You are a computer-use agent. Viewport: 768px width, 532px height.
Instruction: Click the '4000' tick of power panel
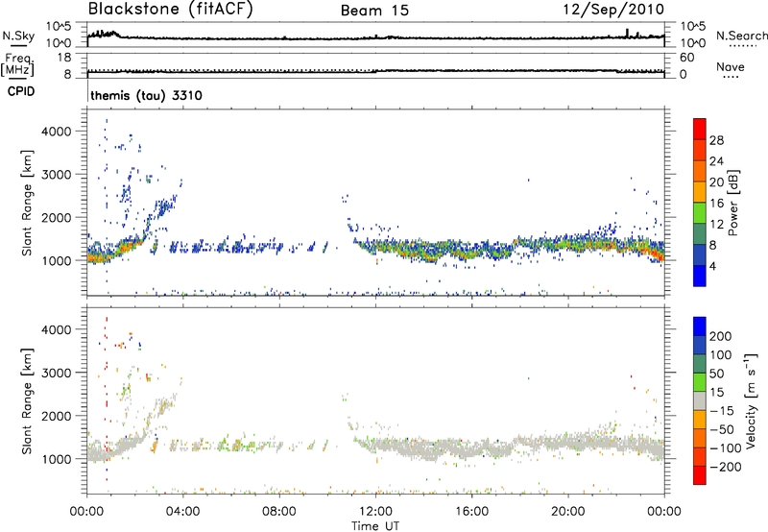click(x=56, y=132)
